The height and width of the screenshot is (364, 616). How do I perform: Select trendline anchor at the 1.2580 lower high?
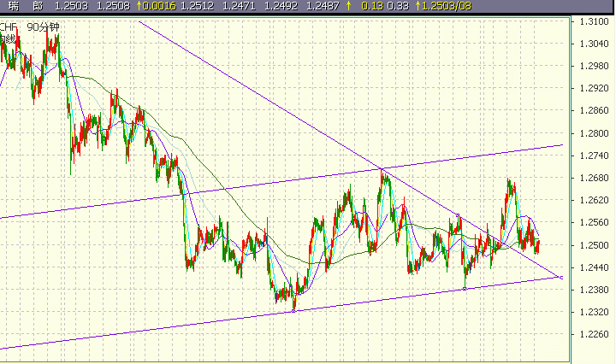[x=458, y=215]
